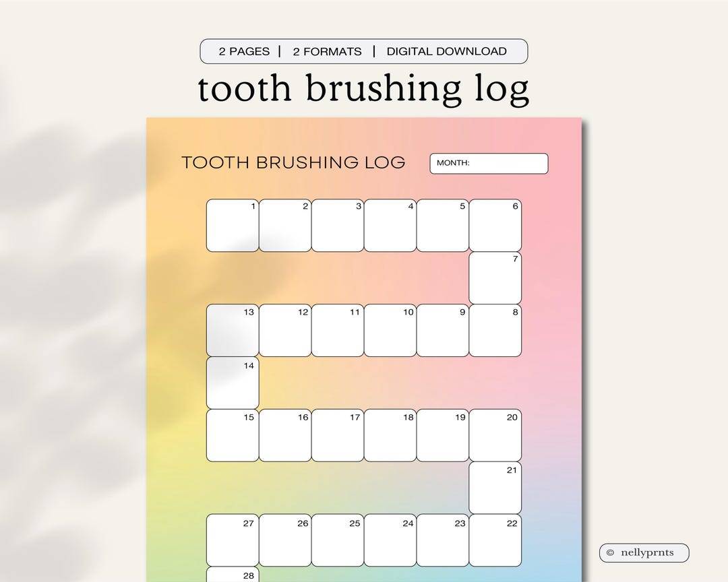Mark day 13 as brushed
This screenshot has width=728, height=582.
pyautogui.click(x=232, y=330)
